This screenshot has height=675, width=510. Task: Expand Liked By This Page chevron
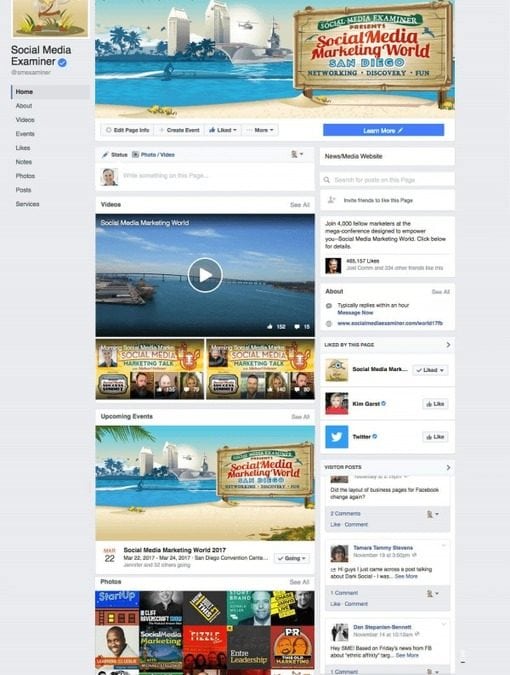point(448,345)
